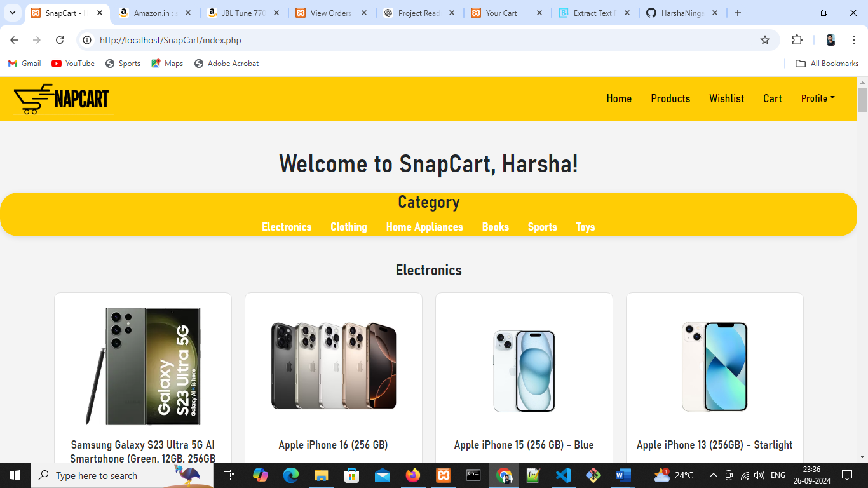Open Adobe Acrobat bookmark
Image resolution: width=868 pixels, height=488 pixels.
point(226,64)
